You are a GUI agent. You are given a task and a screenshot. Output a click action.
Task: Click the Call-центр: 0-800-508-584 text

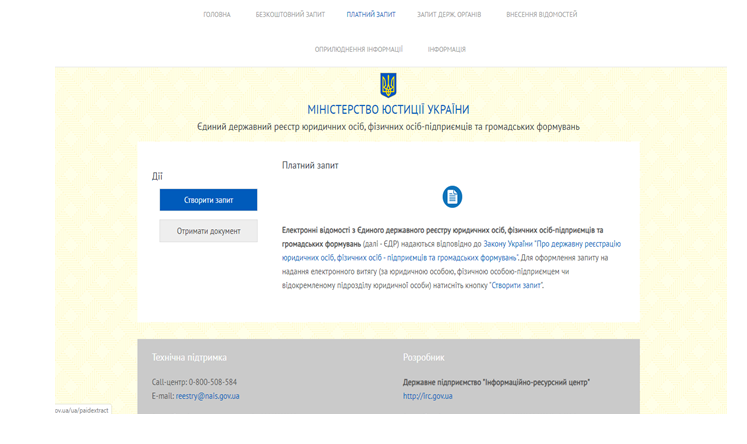click(x=194, y=382)
